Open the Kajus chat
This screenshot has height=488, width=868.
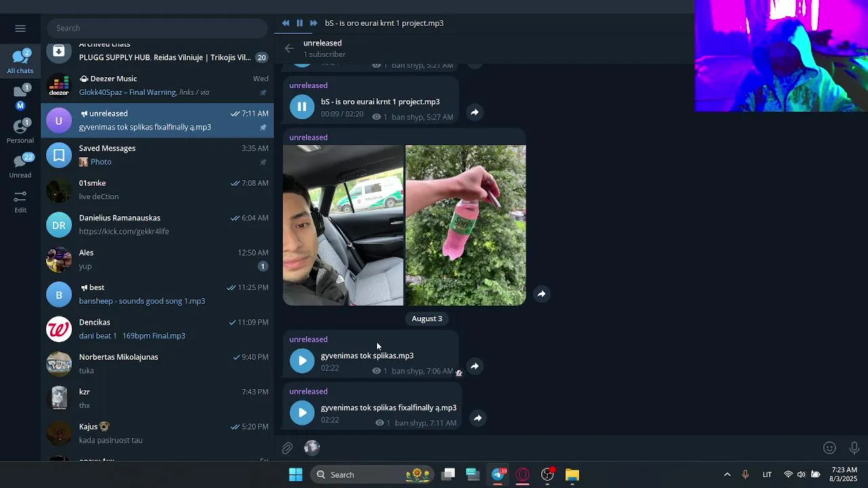coord(157,433)
